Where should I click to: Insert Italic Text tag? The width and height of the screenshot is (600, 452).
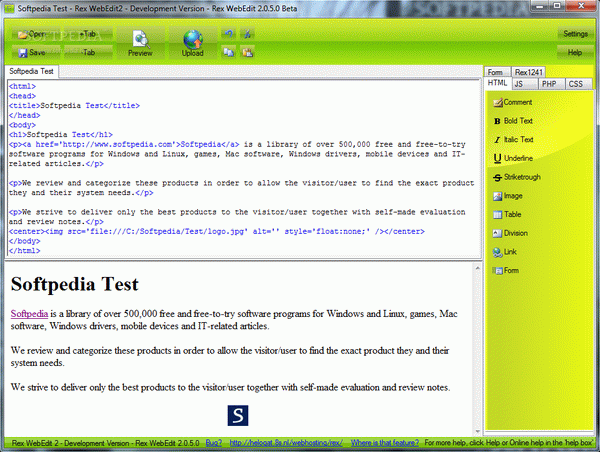513,140
